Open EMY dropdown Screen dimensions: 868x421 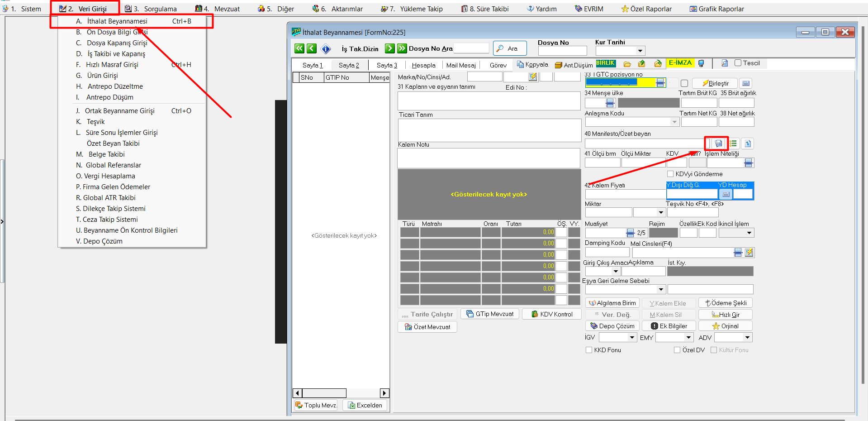tap(688, 337)
